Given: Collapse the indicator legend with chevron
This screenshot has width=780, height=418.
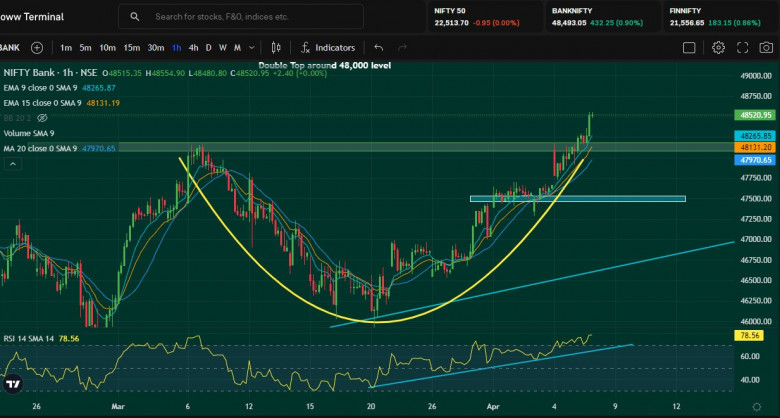Looking at the screenshot, I should click(x=13, y=164).
